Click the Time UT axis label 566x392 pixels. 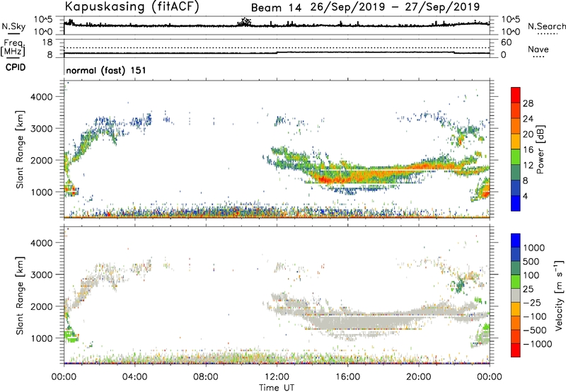[x=277, y=388]
